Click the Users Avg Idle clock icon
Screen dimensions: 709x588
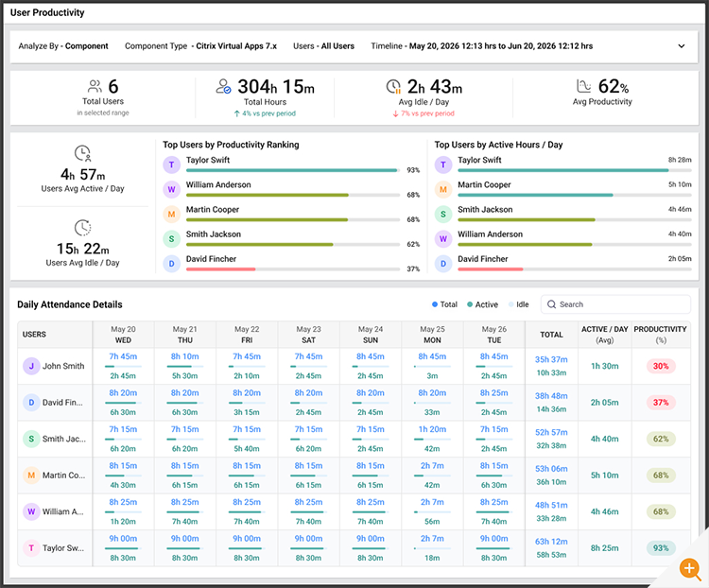pyautogui.click(x=83, y=228)
